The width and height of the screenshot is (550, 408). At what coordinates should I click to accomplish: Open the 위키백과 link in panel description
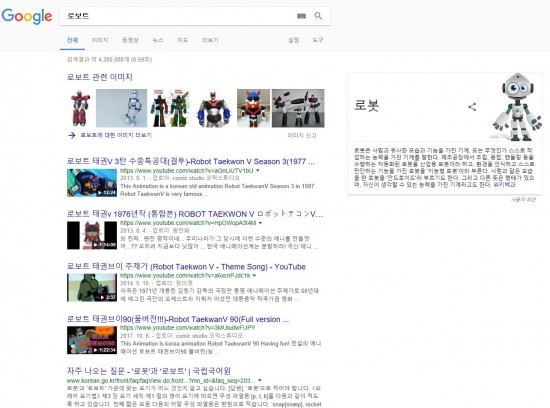coord(504,185)
